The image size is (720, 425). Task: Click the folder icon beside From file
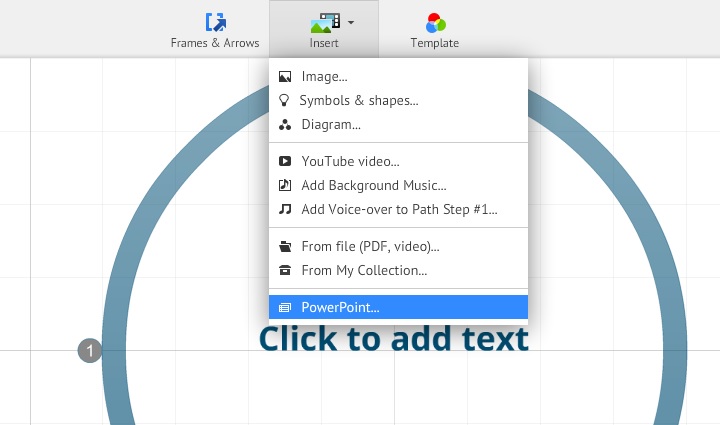pyautogui.click(x=285, y=246)
